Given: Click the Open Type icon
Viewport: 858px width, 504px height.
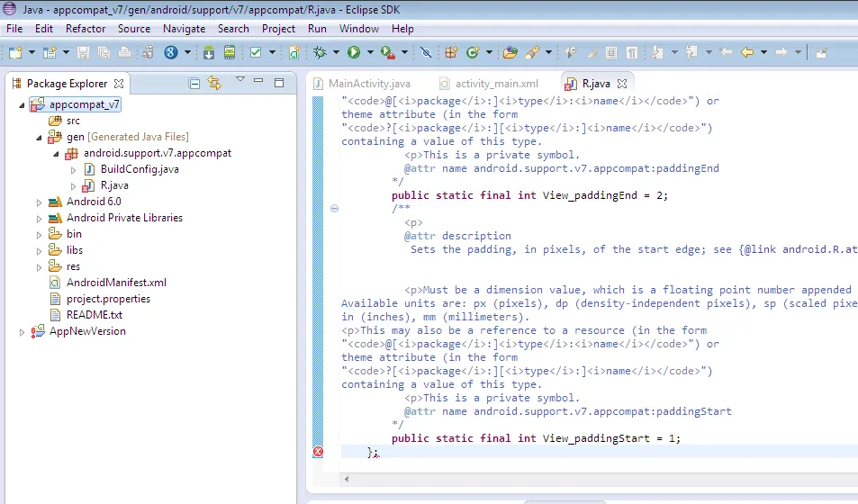Looking at the screenshot, I should click(510, 52).
